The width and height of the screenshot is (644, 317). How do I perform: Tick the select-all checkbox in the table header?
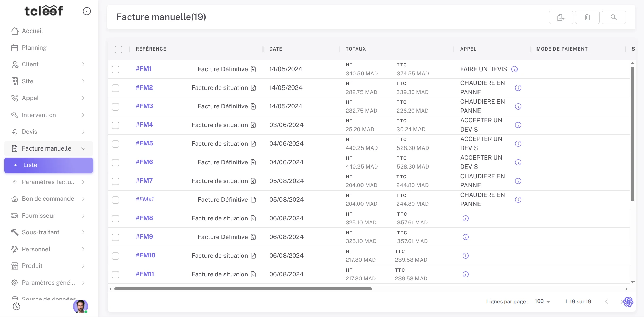click(x=118, y=49)
